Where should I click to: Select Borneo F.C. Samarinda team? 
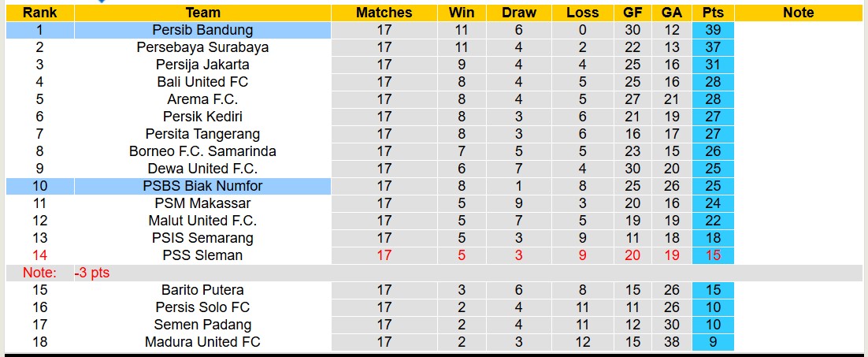tap(202, 151)
